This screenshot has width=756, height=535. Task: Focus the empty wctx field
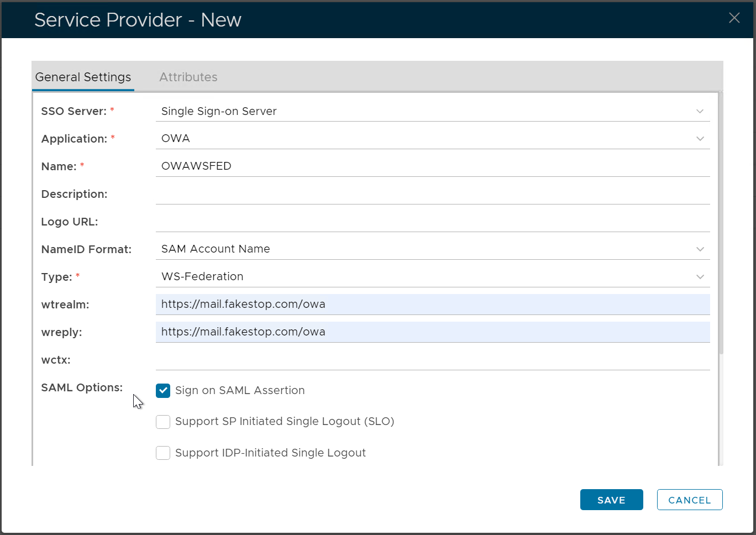coord(432,360)
